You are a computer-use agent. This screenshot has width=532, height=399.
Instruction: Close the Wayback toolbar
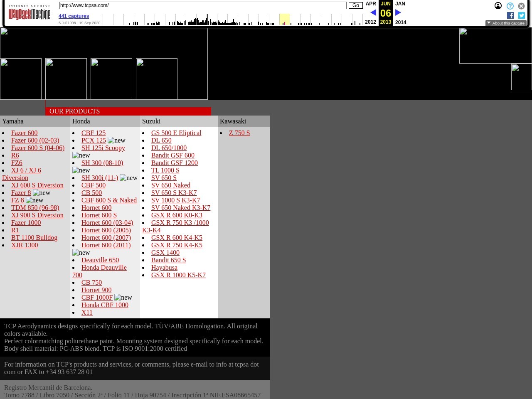(521, 6)
